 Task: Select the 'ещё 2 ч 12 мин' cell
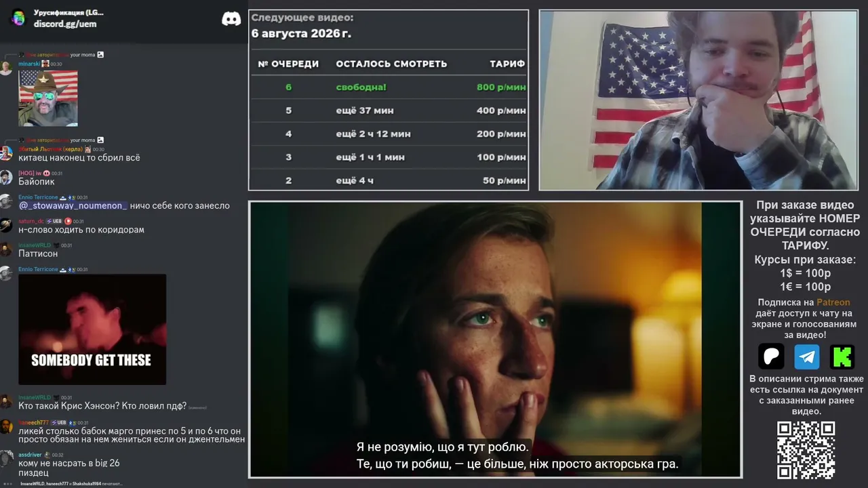click(x=373, y=134)
